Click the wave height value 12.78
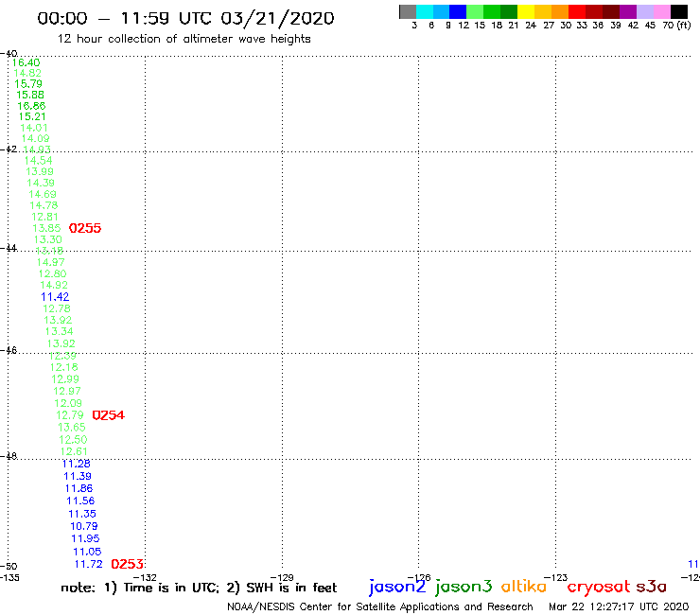Screen dimensions: 700x615 click(56, 308)
